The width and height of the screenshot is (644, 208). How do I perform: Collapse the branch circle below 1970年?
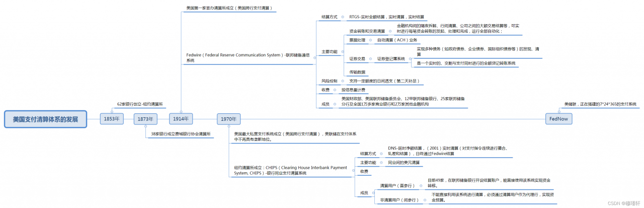[228, 127]
